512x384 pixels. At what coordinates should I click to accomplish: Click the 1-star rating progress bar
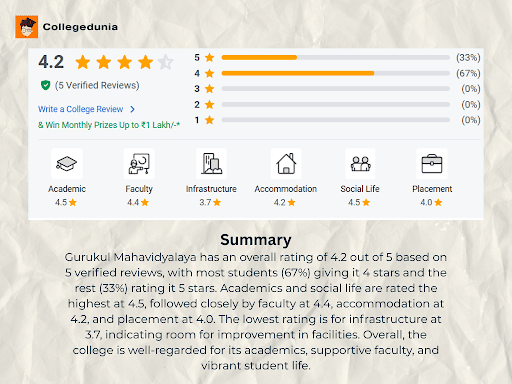tap(336, 120)
